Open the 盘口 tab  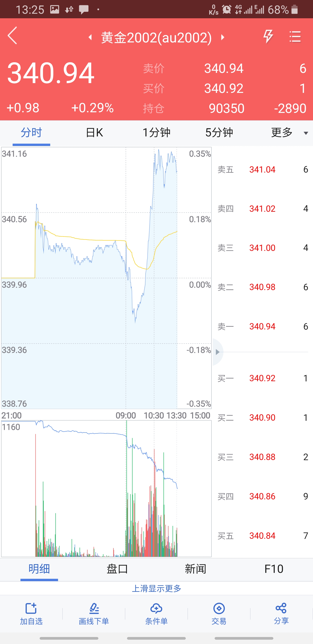(x=117, y=569)
